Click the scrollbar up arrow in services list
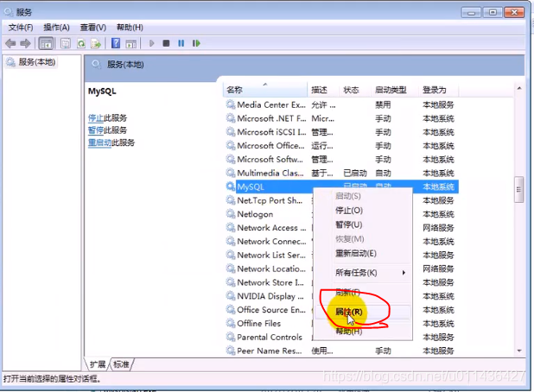 tap(519, 88)
